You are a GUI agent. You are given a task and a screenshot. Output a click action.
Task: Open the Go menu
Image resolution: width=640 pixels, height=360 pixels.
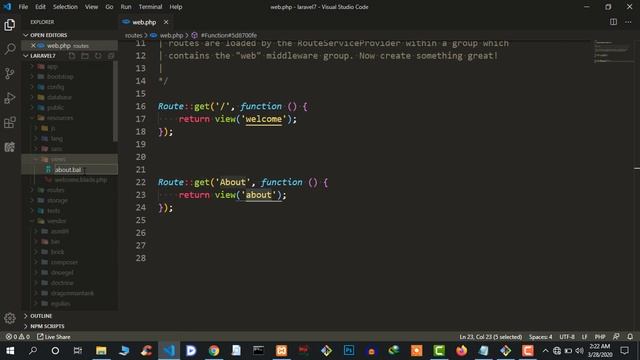pyautogui.click(x=109, y=7)
